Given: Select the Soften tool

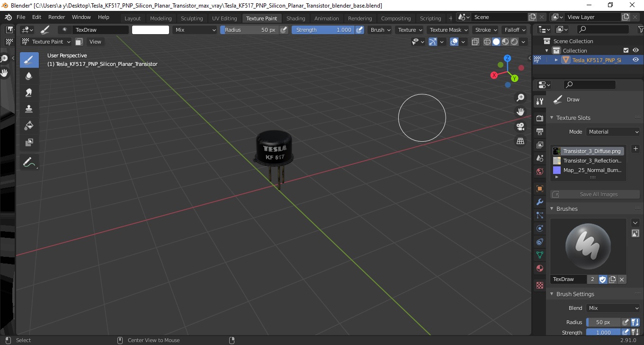Looking at the screenshot, I should point(29,76).
